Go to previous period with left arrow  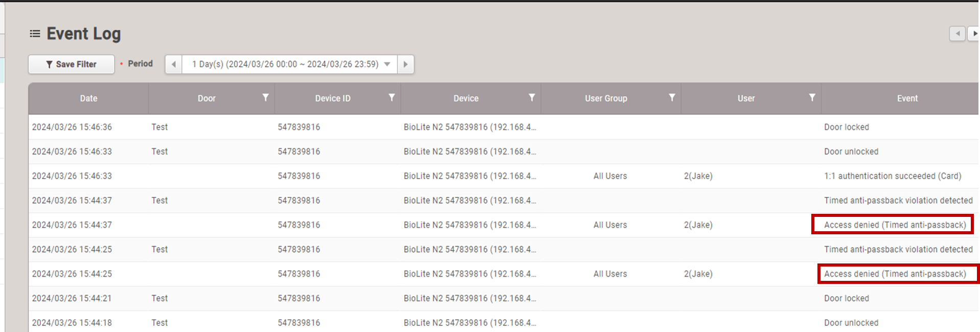tap(174, 64)
